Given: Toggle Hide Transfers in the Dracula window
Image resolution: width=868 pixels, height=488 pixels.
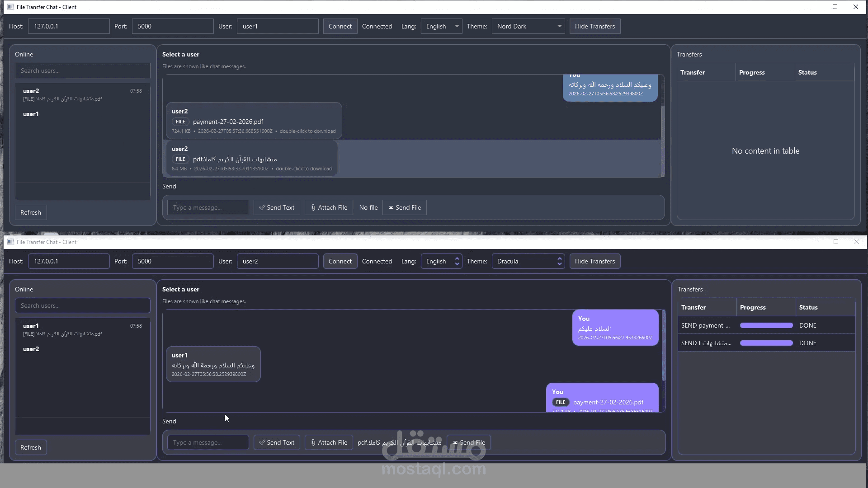Looking at the screenshot, I should point(594,261).
